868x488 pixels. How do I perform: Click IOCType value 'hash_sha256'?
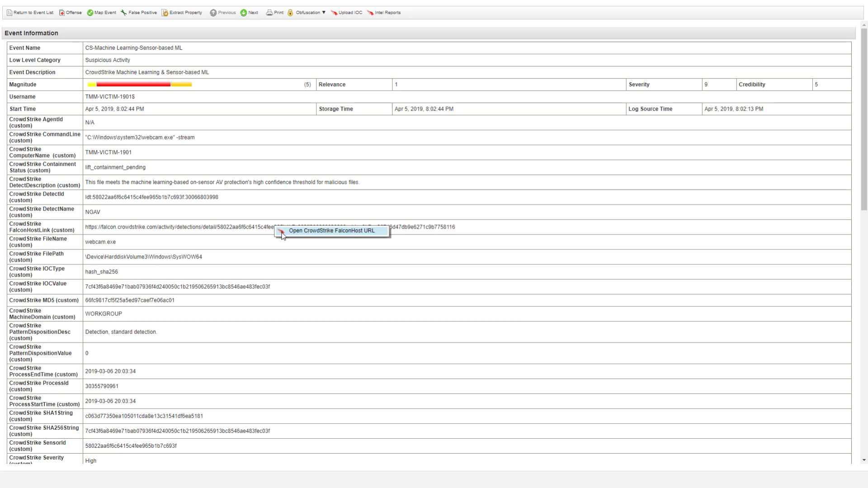[x=101, y=272]
